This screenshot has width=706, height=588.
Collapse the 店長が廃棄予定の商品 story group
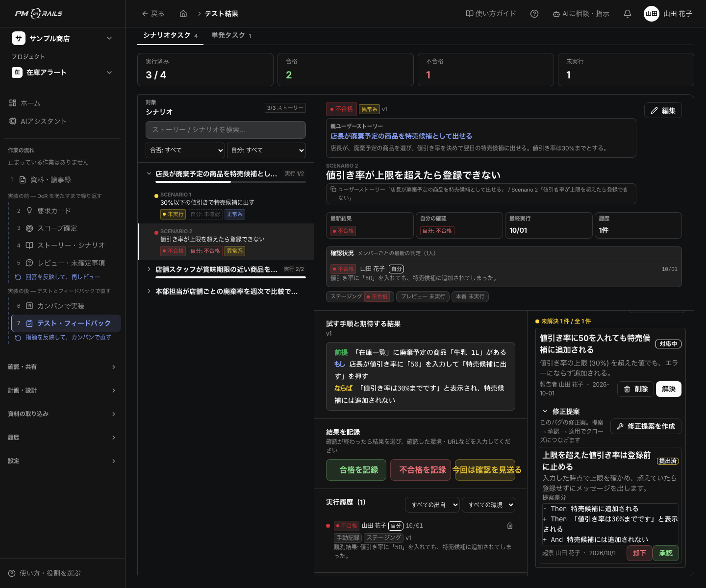click(149, 173)
